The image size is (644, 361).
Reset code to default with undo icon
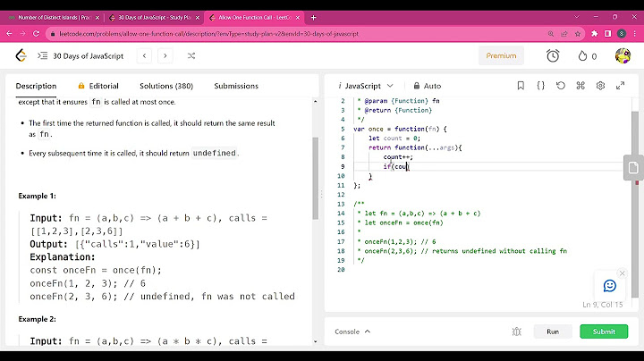(561, 86)
